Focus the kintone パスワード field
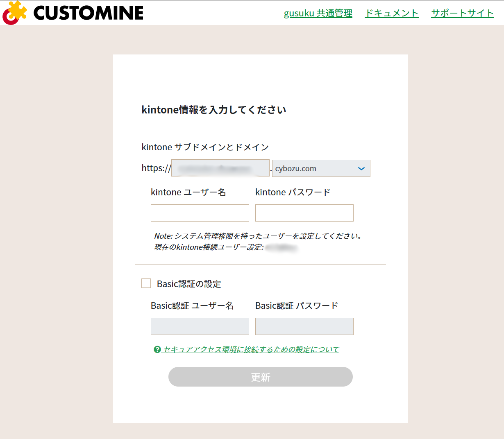 (x=304, y=213)
